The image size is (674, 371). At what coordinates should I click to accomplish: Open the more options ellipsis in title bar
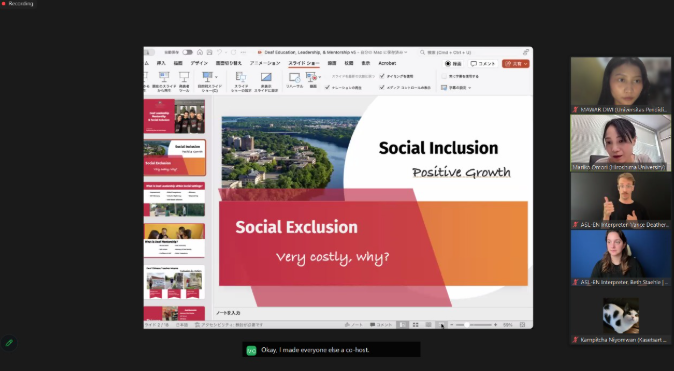(x=243, y=52)
